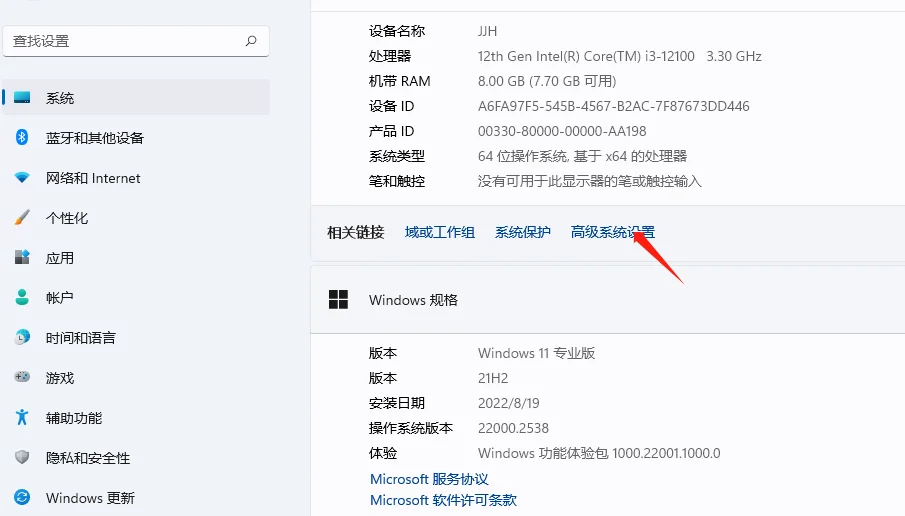Collapse the Windows 规格 section header
This screenshot has height=516, width=905.
[x=608, y=300]
